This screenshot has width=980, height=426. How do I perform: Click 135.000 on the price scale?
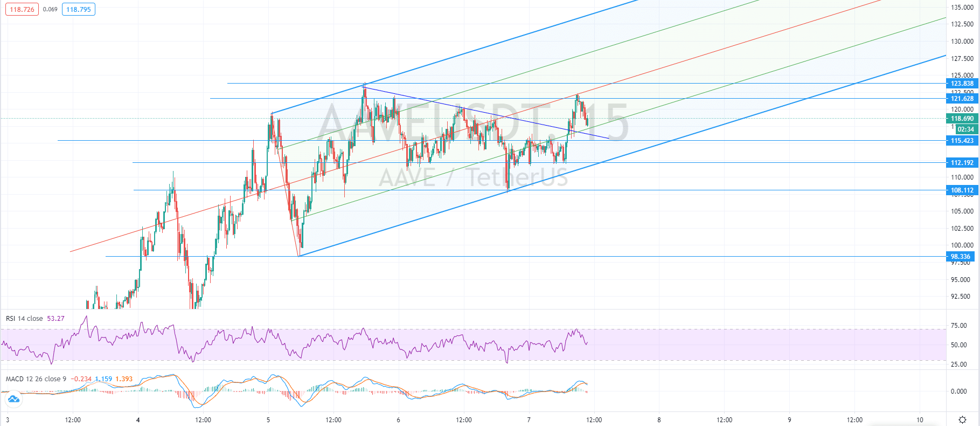click(x=962, y=8)
